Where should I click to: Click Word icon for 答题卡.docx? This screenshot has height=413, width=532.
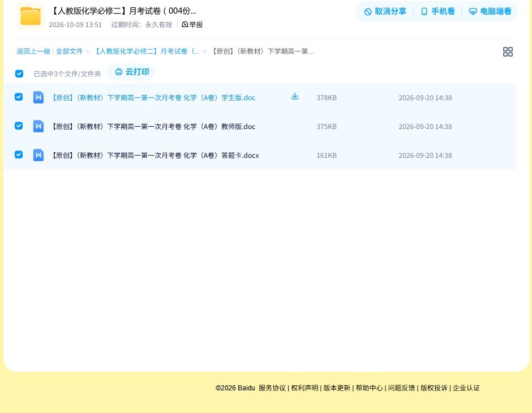click(38, 155)
